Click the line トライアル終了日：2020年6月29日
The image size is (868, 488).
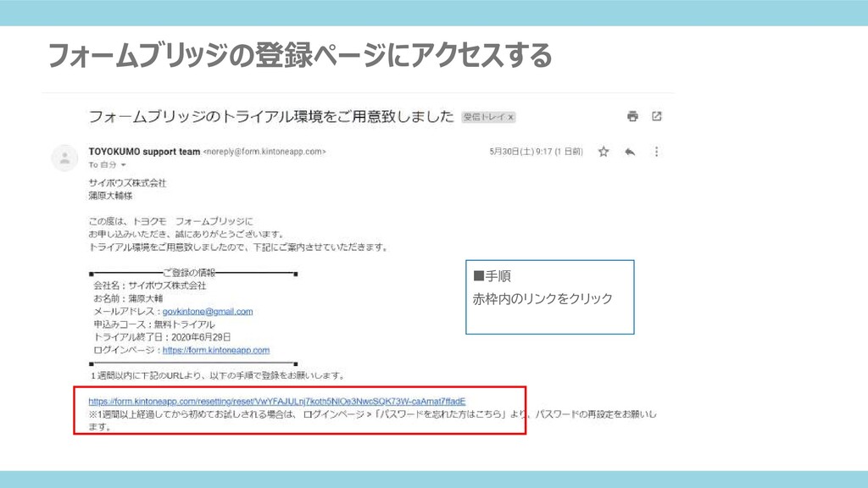(162, 337)
